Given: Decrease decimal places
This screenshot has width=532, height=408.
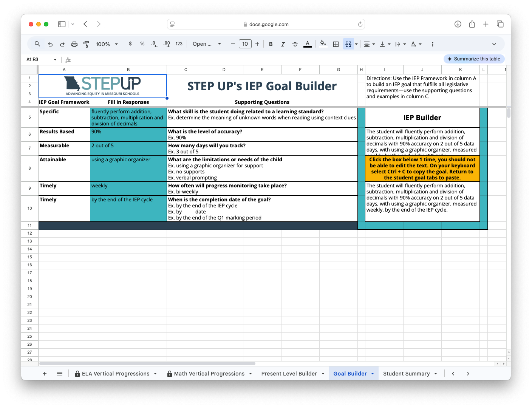Looking at the screenshot, I should pyautogui.click(x=154, y=44).
